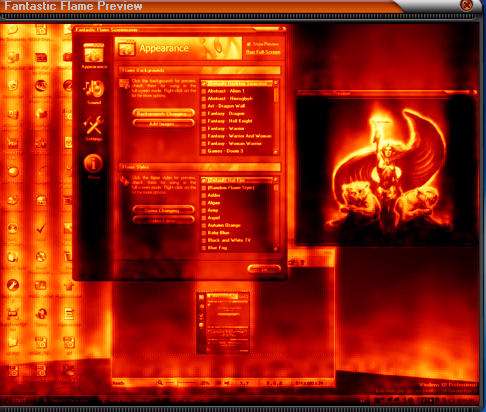Click the flame styles list scroll-up arrow
The height and width of the screenshot is (412, 486).
tap(276, 180)
